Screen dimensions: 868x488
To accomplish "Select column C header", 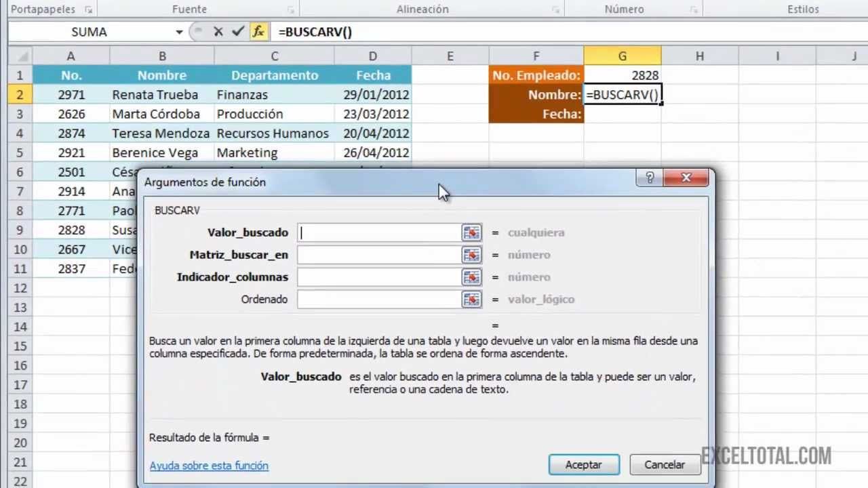I will [275, 56].
